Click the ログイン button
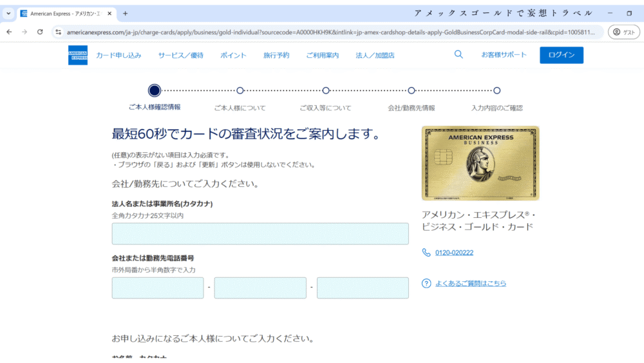644x363 pixels. coord(562,55)
